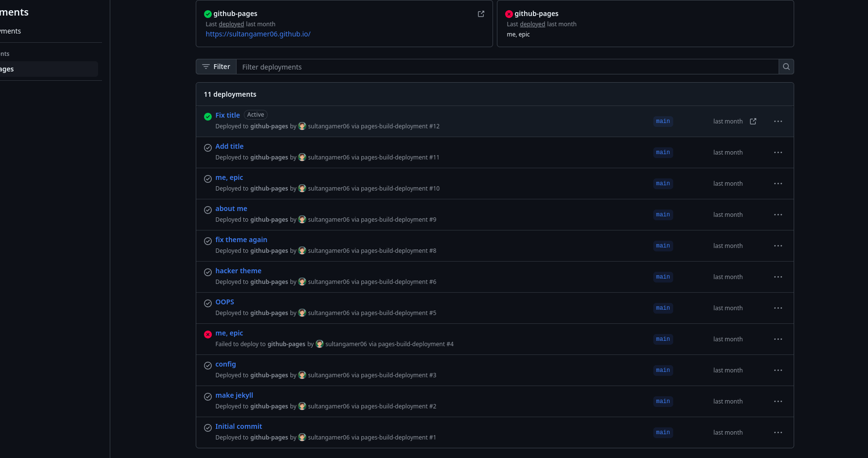Image resolution: width=868 pixels, height=458 pixels.
Task: Click the Active badge next to Fix title
Action: point(255,115)
